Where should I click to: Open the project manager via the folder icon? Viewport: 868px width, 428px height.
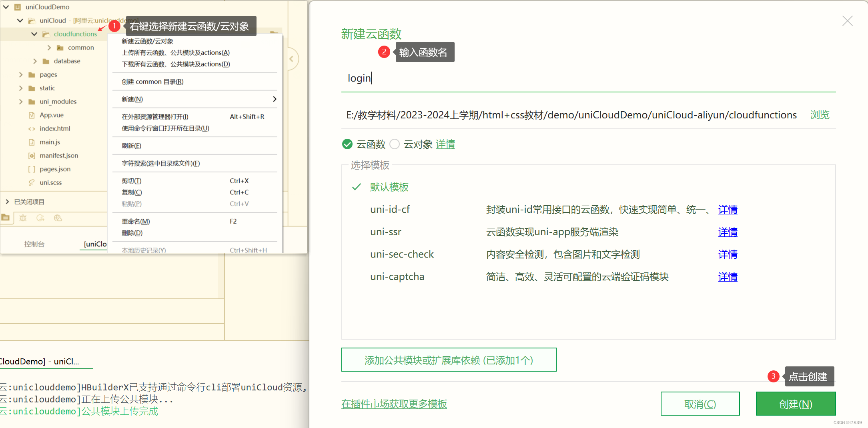click(x=5, y=218)
